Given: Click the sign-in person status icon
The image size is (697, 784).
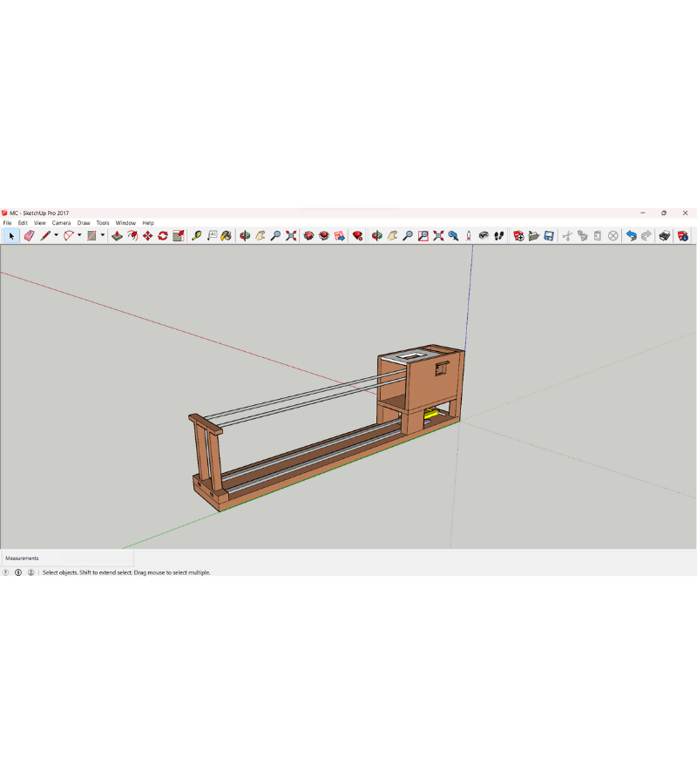Looking at the screenshot, I should pos(31,572).
